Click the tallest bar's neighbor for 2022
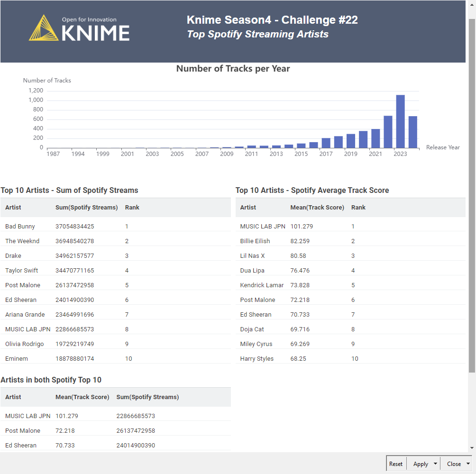Screen dimensions: 476x474 coord(388,132)
